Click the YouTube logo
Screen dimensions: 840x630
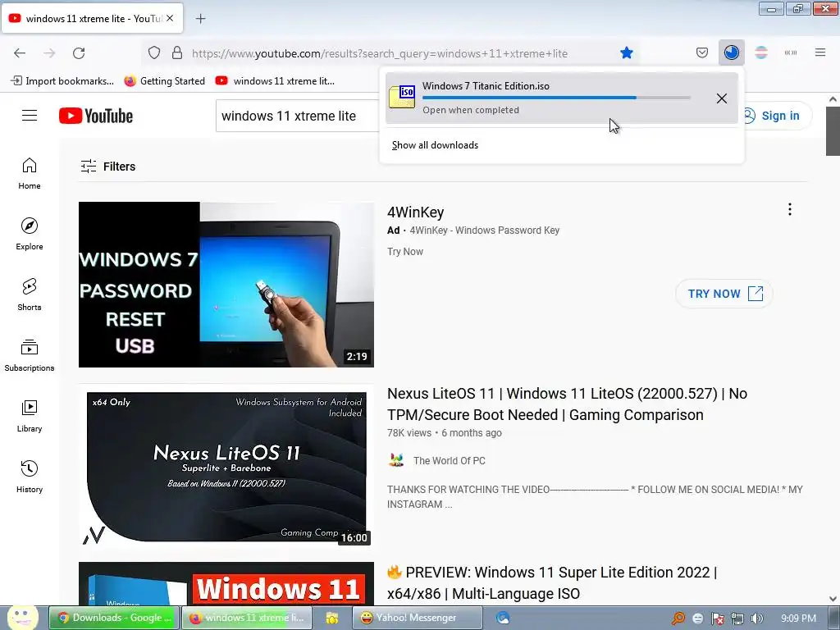pos(96,116)
